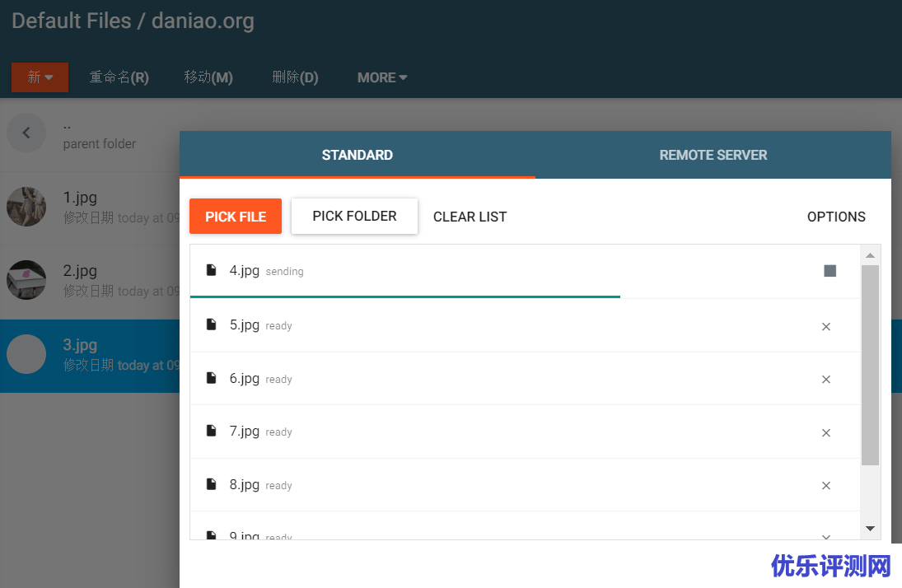Select the Standard tab
The height and width of the screenshot is (588, 902).
(357, 155)
